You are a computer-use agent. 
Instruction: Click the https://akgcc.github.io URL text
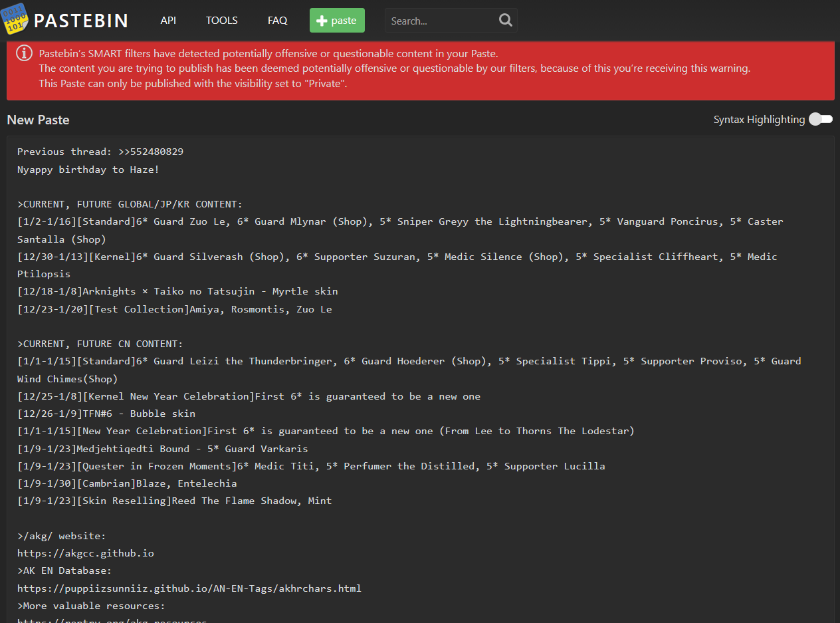(86, 553)
